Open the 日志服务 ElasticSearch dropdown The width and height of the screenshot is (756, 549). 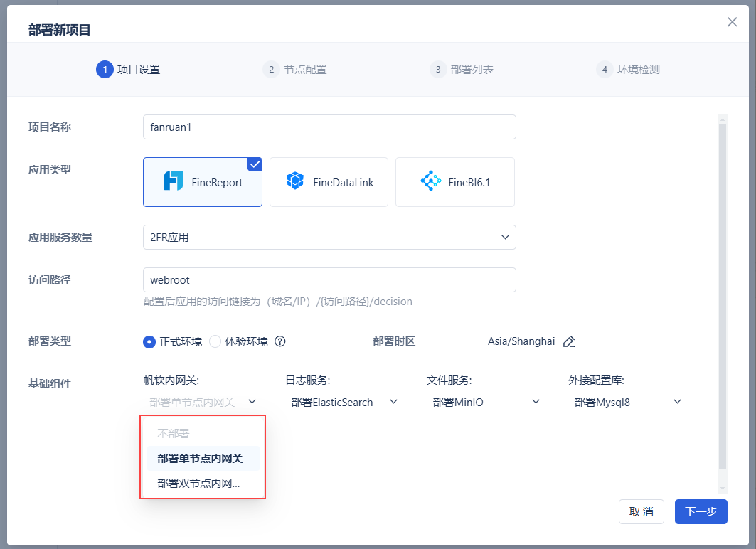pyautogui.click(x=344, y=402)
